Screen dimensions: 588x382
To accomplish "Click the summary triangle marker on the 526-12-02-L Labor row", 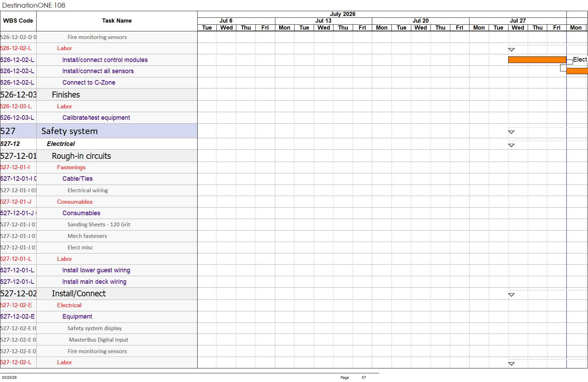I will [x=511, y=50].
